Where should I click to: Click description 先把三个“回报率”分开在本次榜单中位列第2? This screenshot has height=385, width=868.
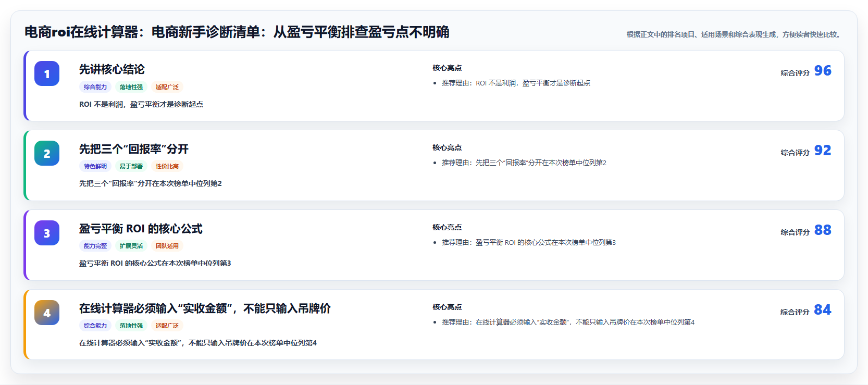coord(151,183)
